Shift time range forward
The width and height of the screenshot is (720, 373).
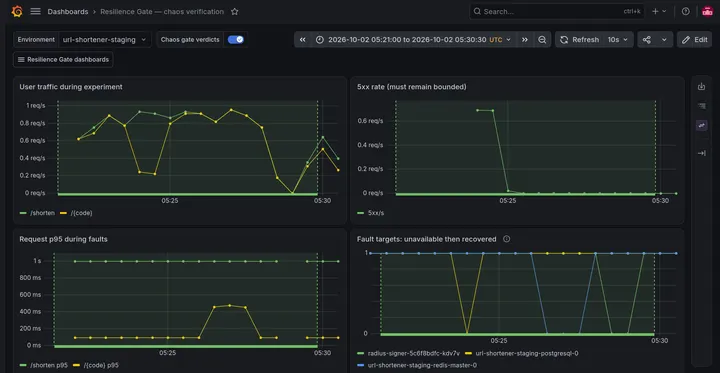[x=524, y=40]
